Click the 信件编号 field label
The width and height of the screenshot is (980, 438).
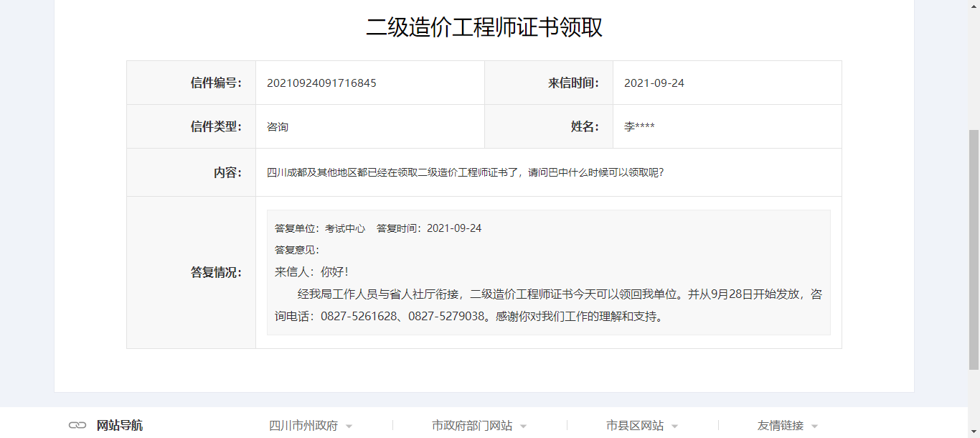[216, 83]
